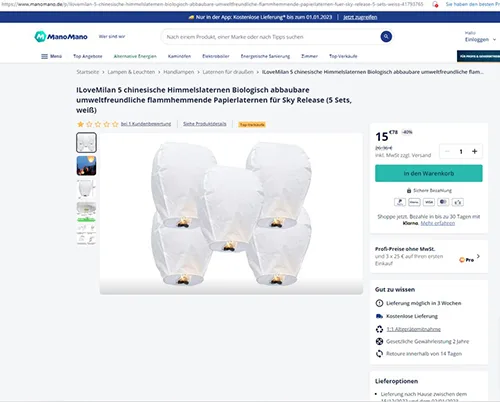Click the Kostenlose Lieferung truck icon
Viewport: 500px width, 402px height.
pyautogui.click(x=379, y=316)
